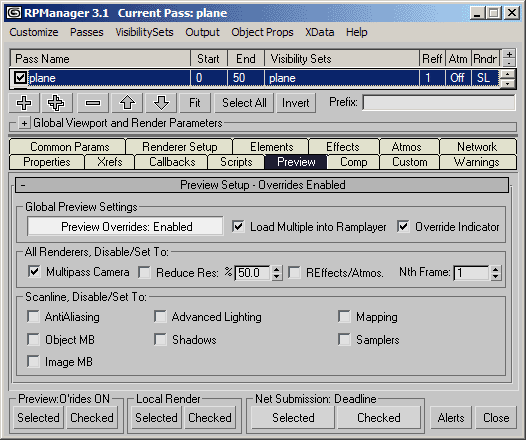Click Checked under Net Submission: Deadline
The image size is (526, 440).
(x=378, y=418)
